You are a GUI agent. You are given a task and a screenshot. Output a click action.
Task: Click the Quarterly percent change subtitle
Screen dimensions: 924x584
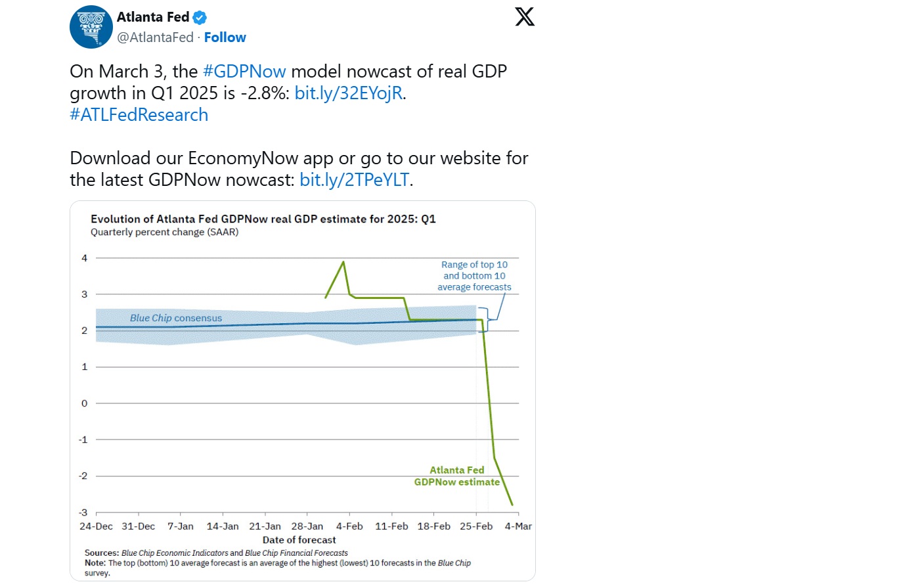point(164,232)
